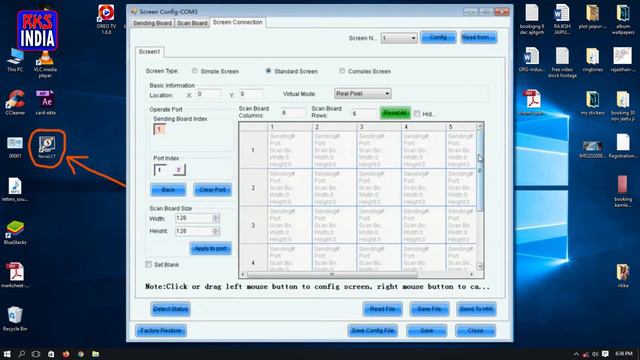Click the Read from button
This screenshot has height=360, width=640.
point(478,38)
